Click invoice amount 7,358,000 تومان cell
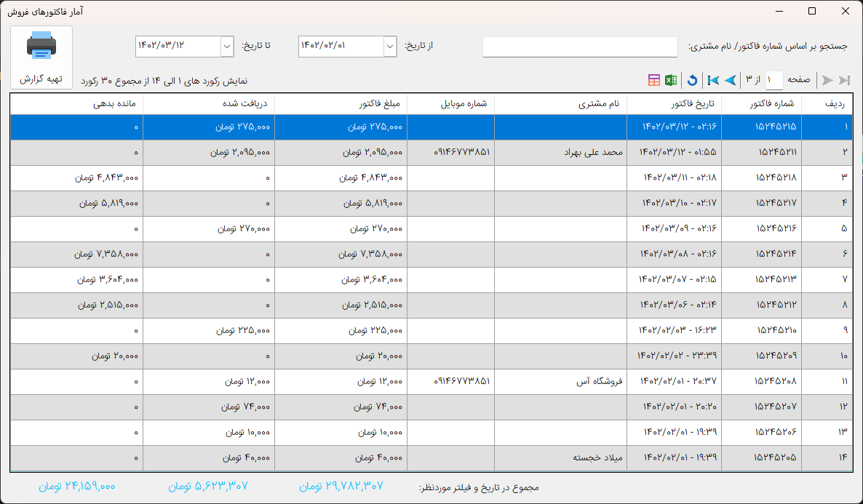Image resolution: width=863 pixels, height=504 pixels. [341, 255]
